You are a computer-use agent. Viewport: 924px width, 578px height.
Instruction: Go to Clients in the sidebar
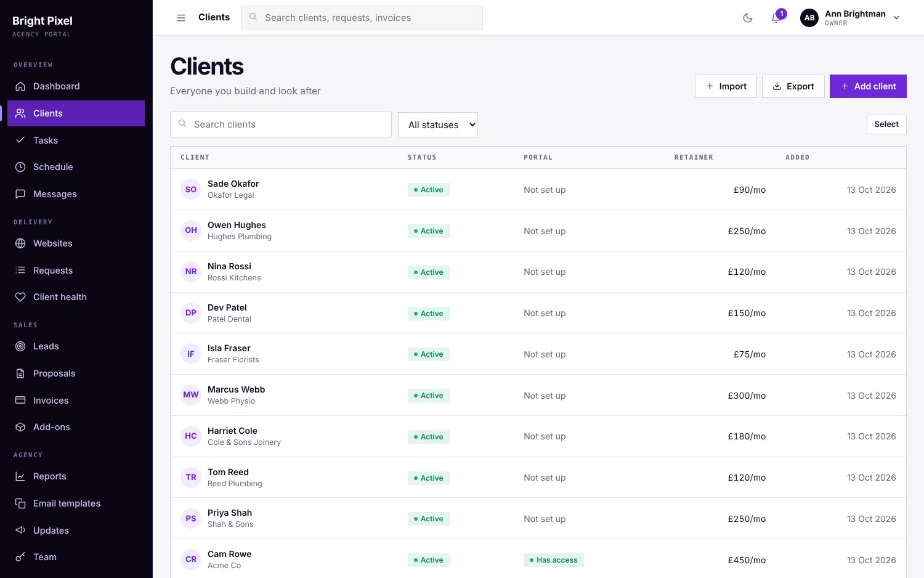(76, 113)
